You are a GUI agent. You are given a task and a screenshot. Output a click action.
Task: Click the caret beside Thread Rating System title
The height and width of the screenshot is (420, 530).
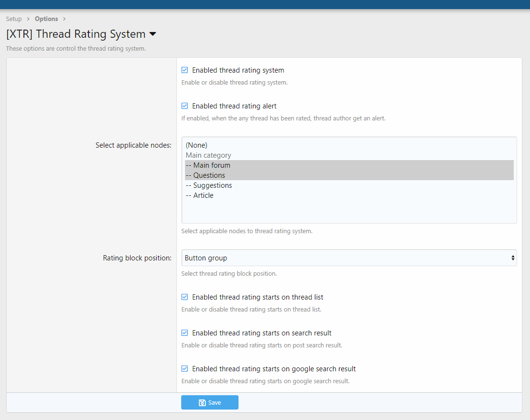click(x=153, y=34)
